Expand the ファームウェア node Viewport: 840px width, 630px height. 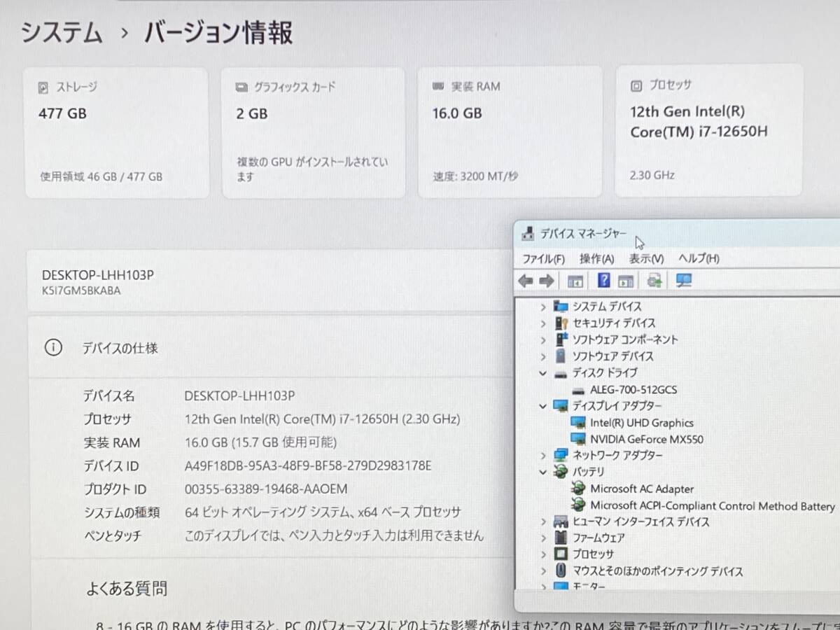(542, 538)
